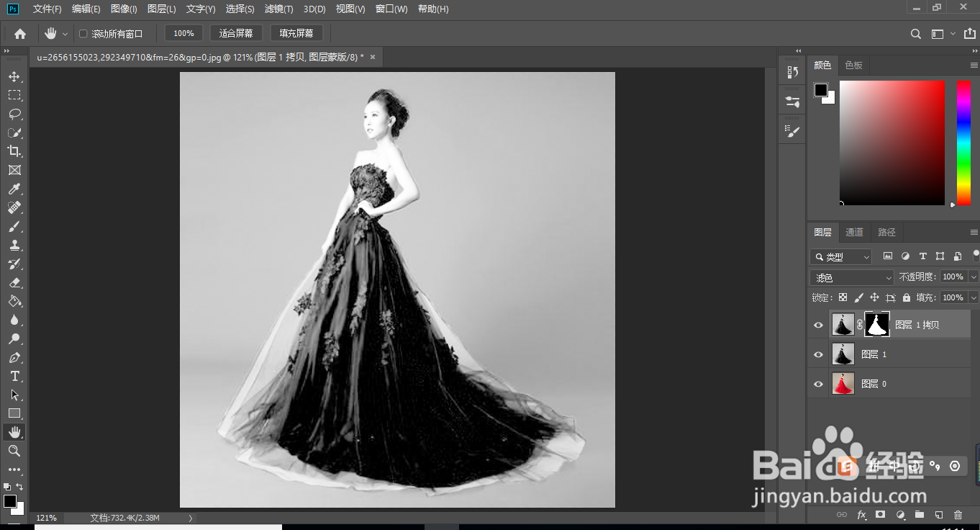Screen dimensions: 980x530
Task: Click the 适合屏幕 button
Action: [235, 32]
